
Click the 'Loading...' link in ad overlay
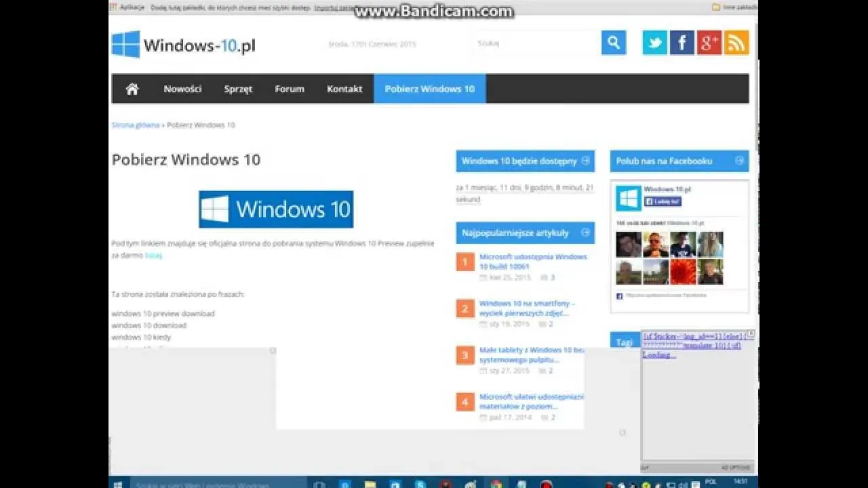click(x=659, y=354)
